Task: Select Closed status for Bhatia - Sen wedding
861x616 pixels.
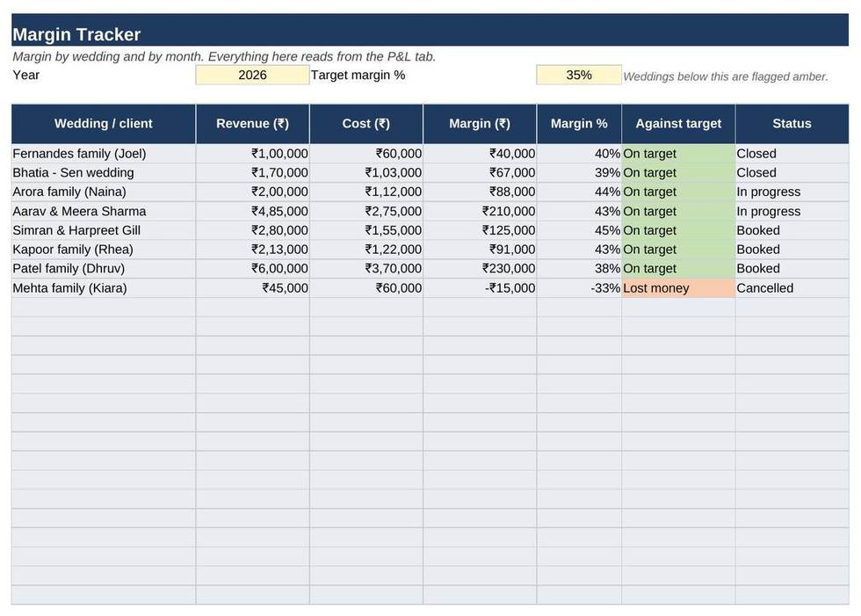Action: 792,173
